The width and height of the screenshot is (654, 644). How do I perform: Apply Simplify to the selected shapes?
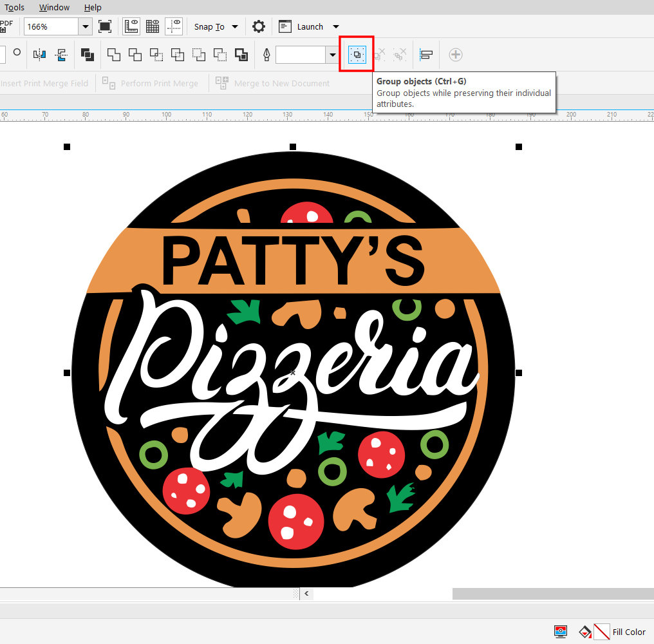[x=177, y=55]
